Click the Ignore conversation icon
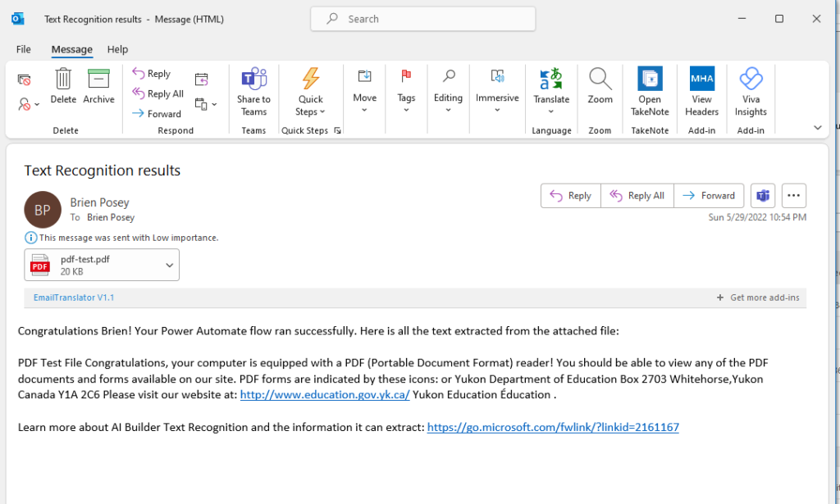The width and height of the screenshot is (840, 504). click(24, 79)
